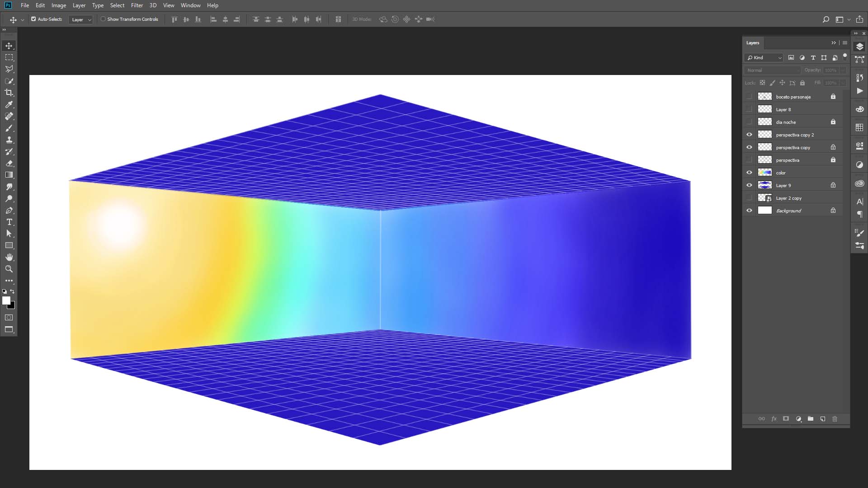Hide the perspectiva copy 2 layer
This screenshot has height=488, width=868.
[749, 135]
